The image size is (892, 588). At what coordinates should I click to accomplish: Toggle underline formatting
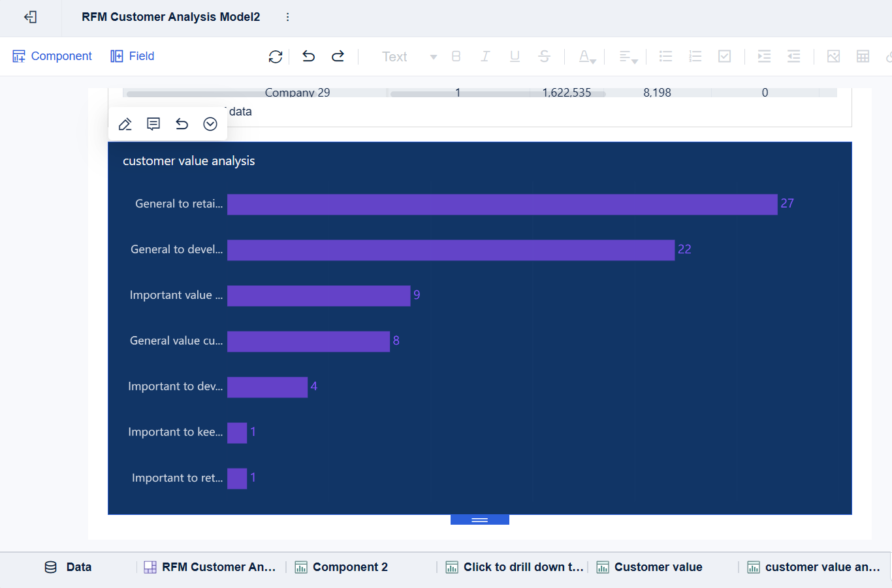[515, 56]
